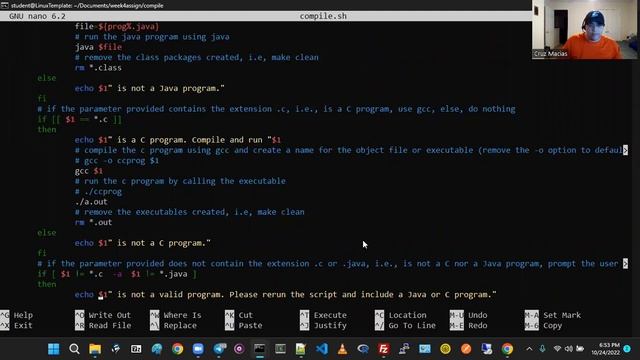Launch Visual Studio Code from taskbar
The height and width of the screenshot is (360, 640).
click(322, 349)
